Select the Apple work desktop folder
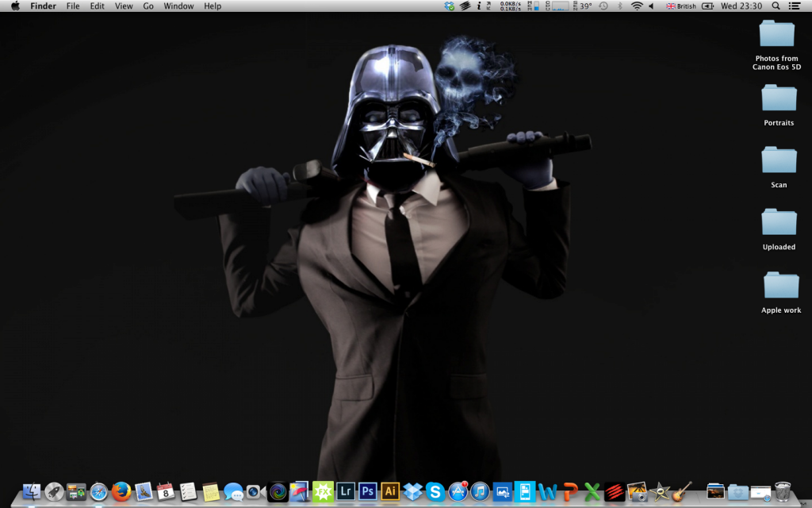The width and height of the screenshot is (812, 508). point(781,293)
